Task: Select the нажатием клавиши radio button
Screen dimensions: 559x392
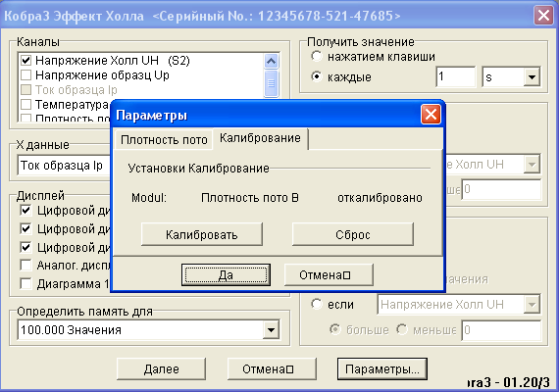Action: [x=316, y=56]
